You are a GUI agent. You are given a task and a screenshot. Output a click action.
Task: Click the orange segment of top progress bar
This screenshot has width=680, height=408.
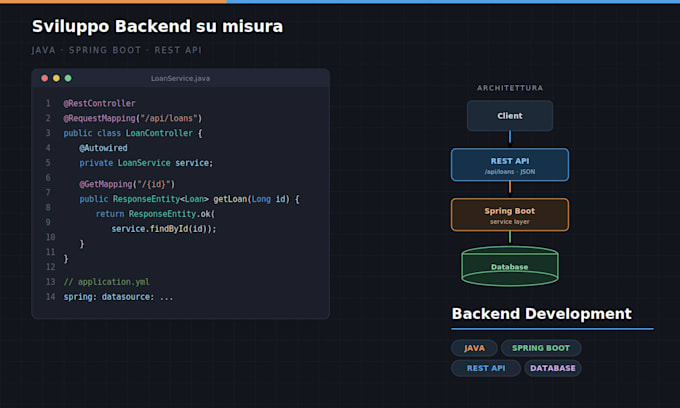pyautogui.click(x=113, y=2)
